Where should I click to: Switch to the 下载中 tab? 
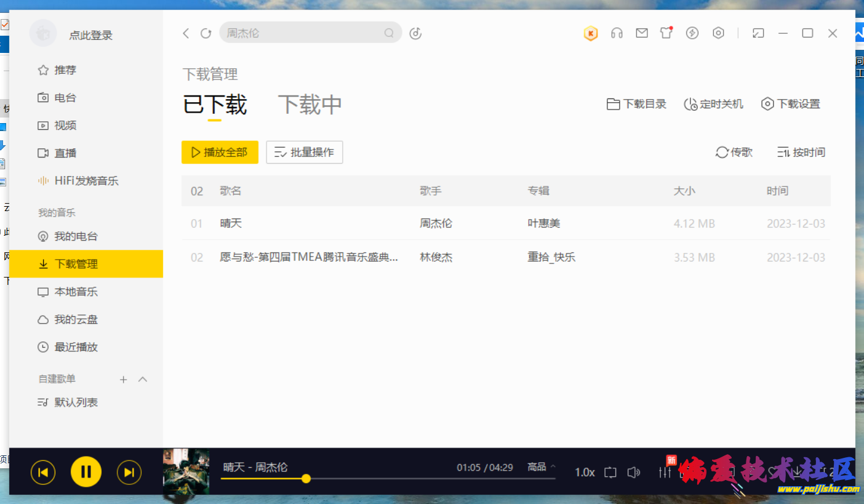click(310, 105)
